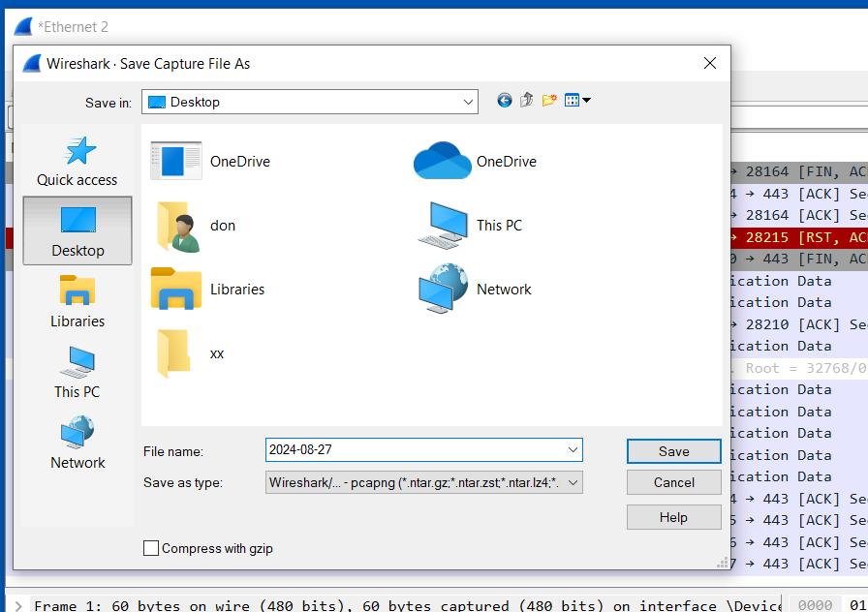Expand the Save as type dropdown
The width and height of the screenshot is (868, 612).
[573, 482]
